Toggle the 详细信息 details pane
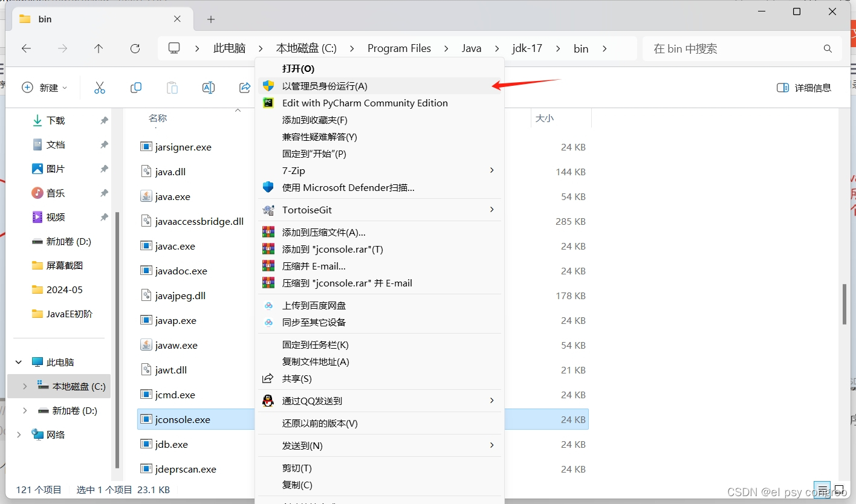856x504 pixels. point(804,88)
